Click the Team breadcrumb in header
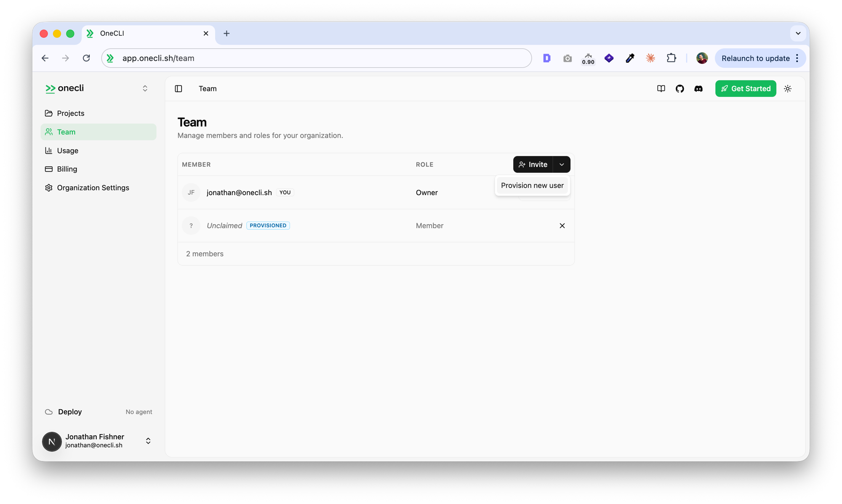 208,88
